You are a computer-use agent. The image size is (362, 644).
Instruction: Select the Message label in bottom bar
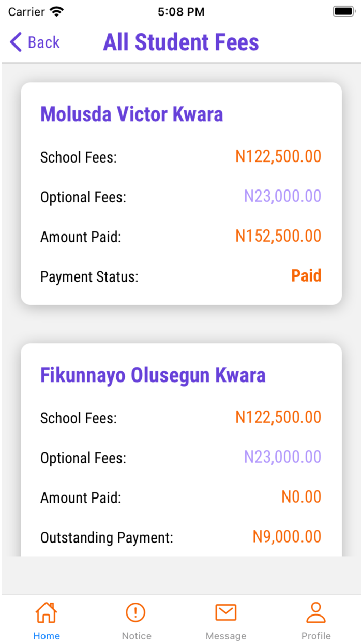tap(225, 635)
